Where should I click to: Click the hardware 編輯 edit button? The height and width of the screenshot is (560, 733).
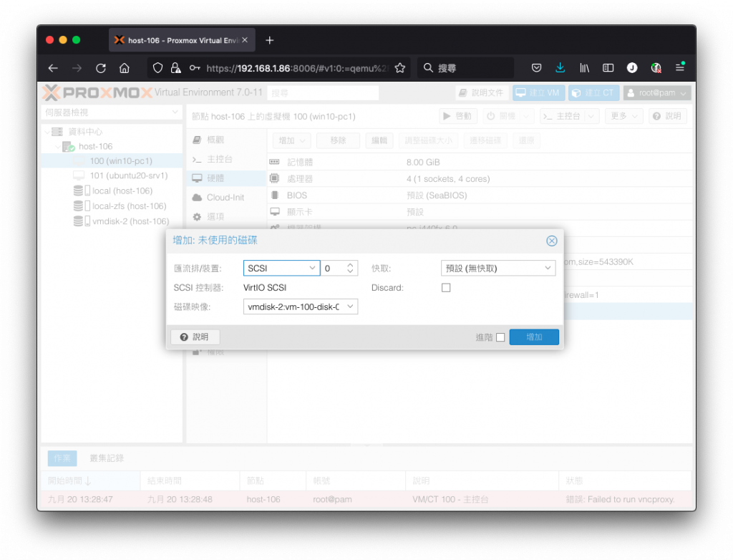click(x=379, y=140)
